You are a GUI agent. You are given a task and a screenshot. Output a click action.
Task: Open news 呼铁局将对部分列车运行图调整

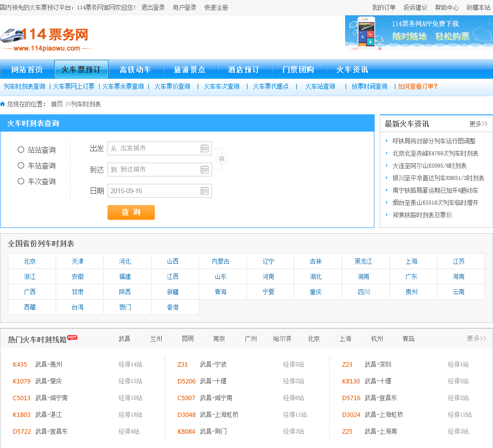click(434, 141)
